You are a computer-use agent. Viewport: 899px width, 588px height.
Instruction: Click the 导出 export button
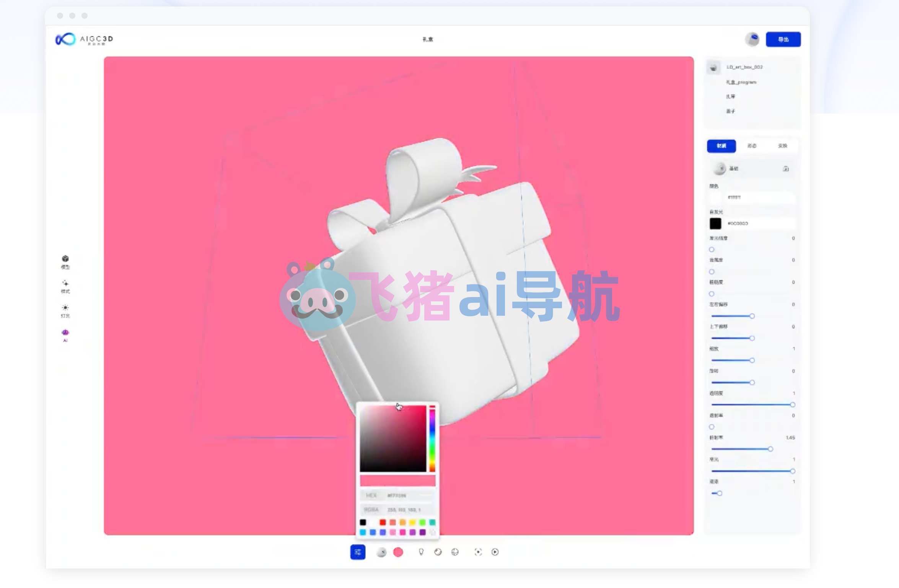(x=783, y=39)
